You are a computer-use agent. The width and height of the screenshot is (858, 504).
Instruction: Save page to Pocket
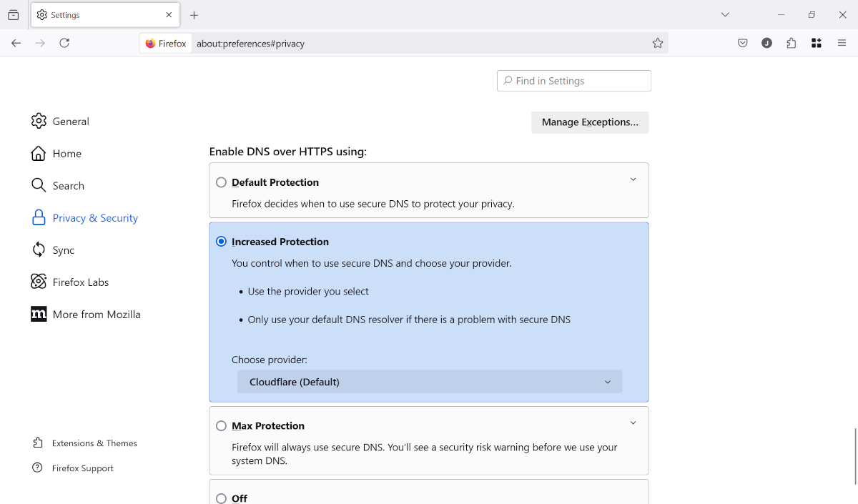click(742, 43)
